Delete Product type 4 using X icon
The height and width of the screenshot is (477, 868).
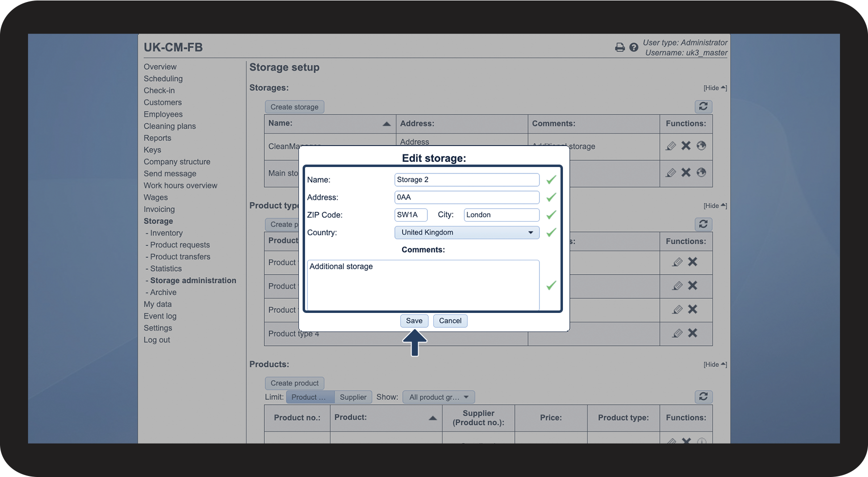click(x=692, y=333)
